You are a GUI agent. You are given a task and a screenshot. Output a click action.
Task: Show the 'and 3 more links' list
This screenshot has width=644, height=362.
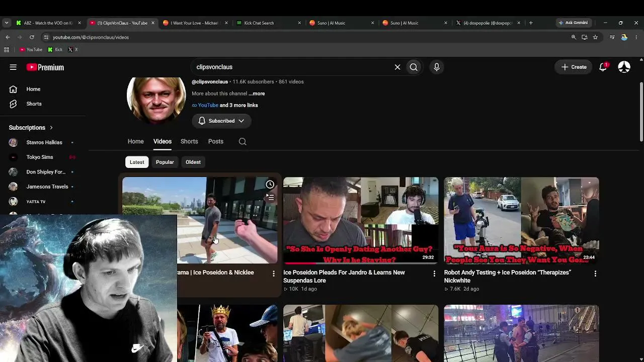239,105
